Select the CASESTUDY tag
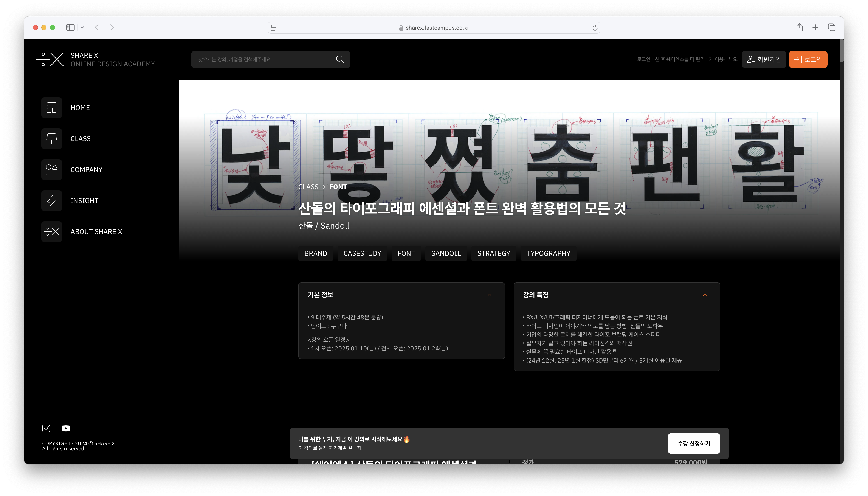 point(362,253)
